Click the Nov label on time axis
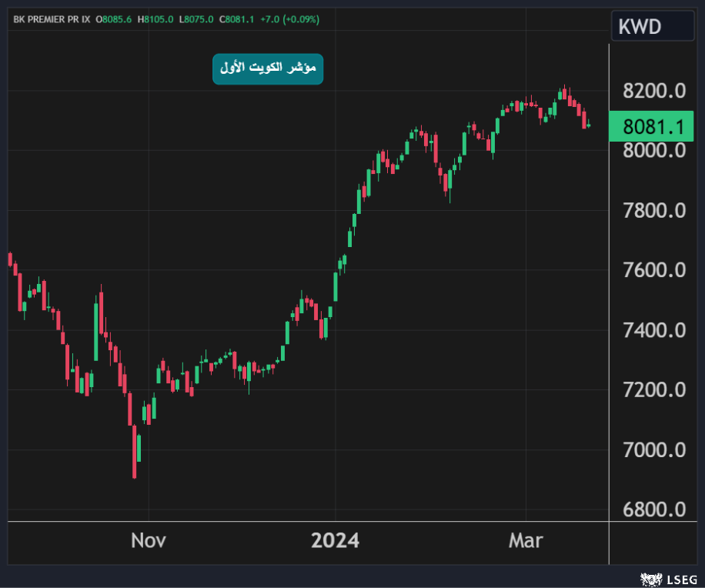The height and width of the screenshot is (588, 705). tap(149, 540)
